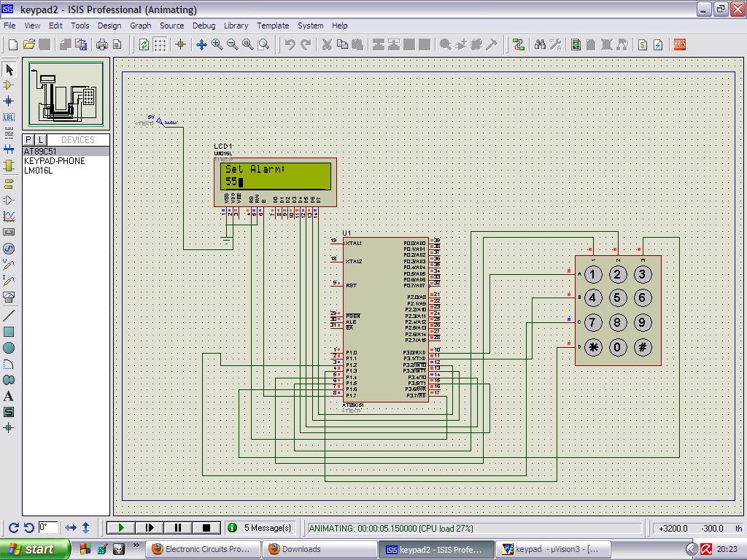Select the wire label (LBL) tool
Viewport: 747px width, 560px height.
pyautogui.click(x=9, y=117)
